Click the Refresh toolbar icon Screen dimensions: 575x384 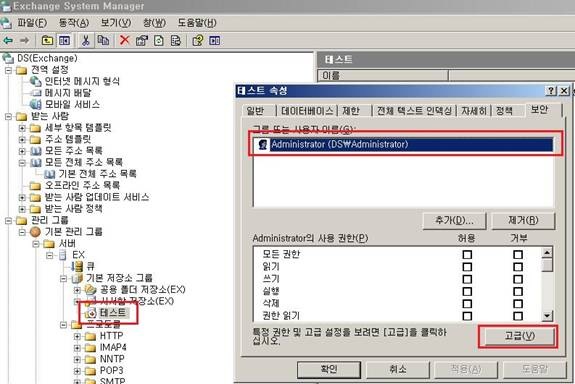159,40
